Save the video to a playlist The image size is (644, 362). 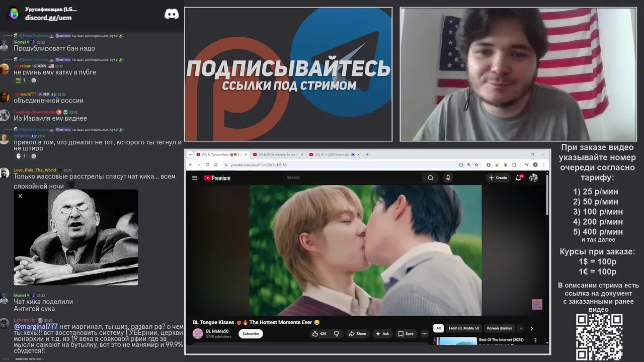click(x=406, y=333)
